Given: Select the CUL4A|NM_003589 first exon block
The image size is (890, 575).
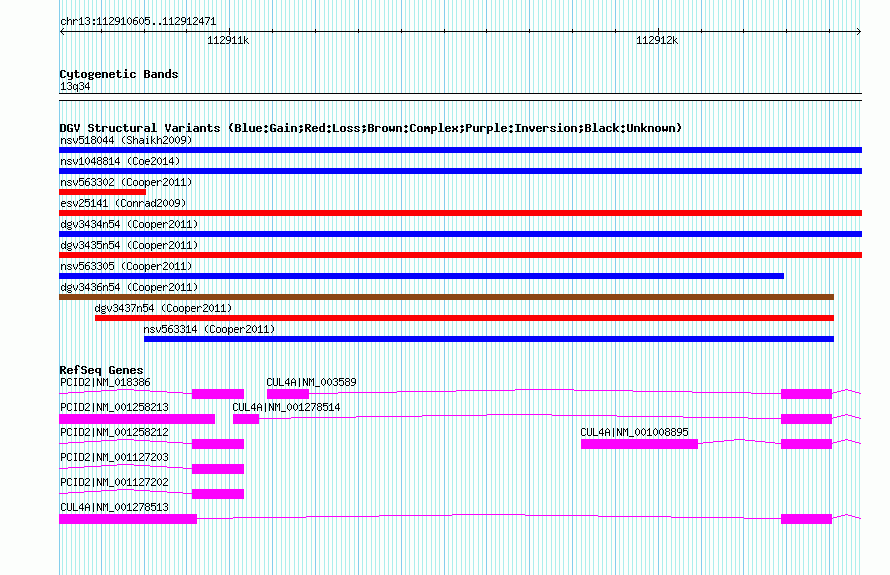Looking at the screenshot, I should click(x=288, y=394).
